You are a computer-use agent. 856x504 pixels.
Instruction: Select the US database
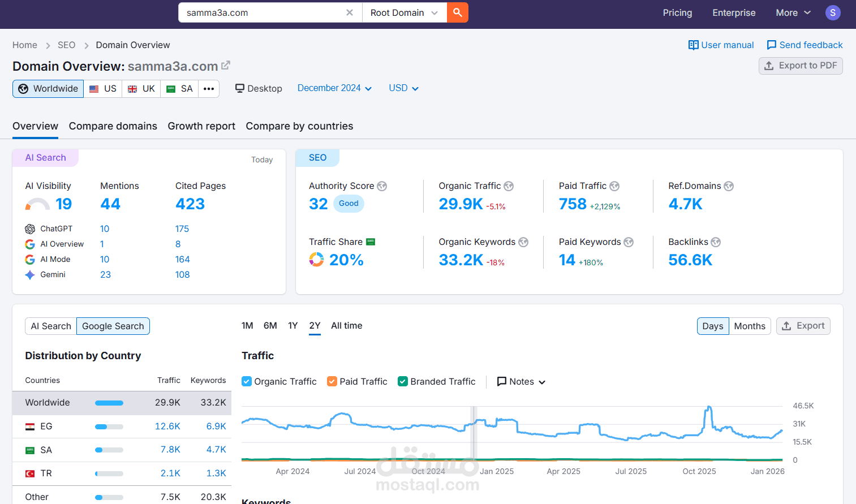click(103, 89)
